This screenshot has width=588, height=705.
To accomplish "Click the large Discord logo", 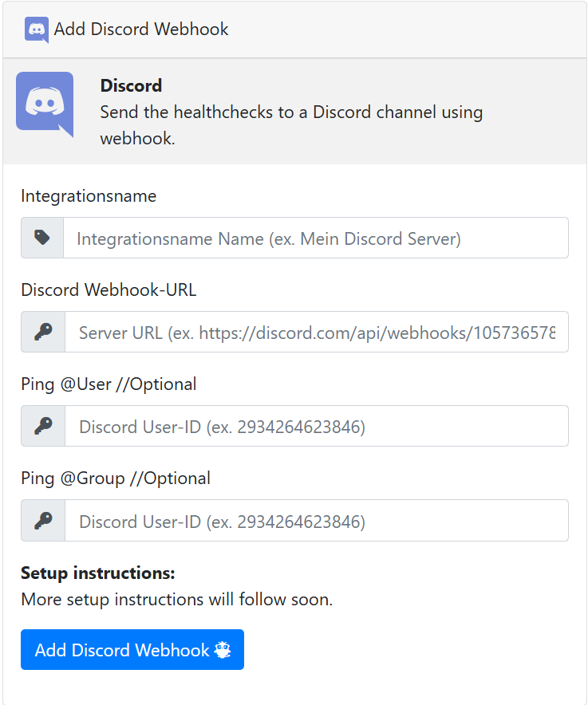I will coord(45,104).
